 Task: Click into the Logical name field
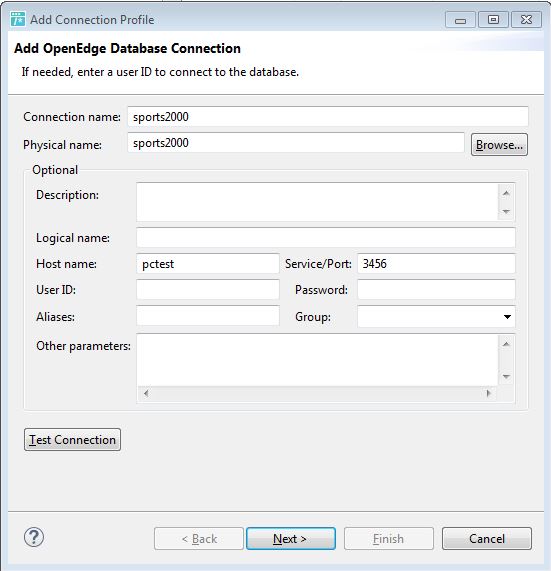point(326,237)
